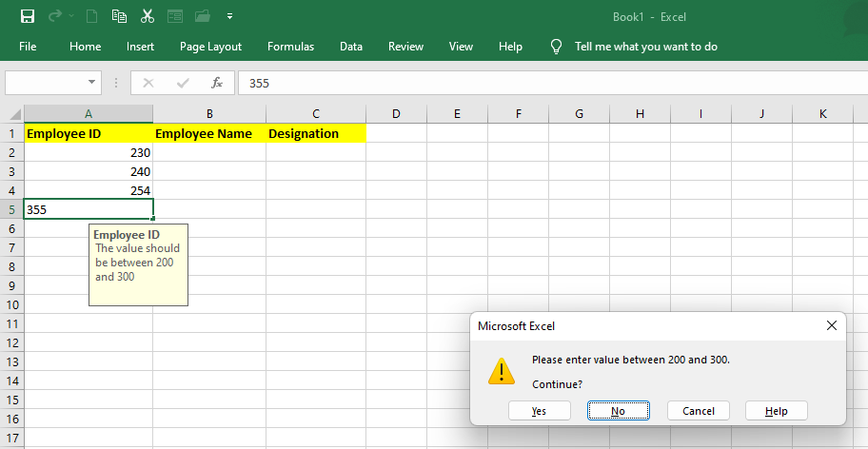Click the Save icon in quick access toolbar
The height and width of the screenshot is (449, 868).
click(27, 16)
